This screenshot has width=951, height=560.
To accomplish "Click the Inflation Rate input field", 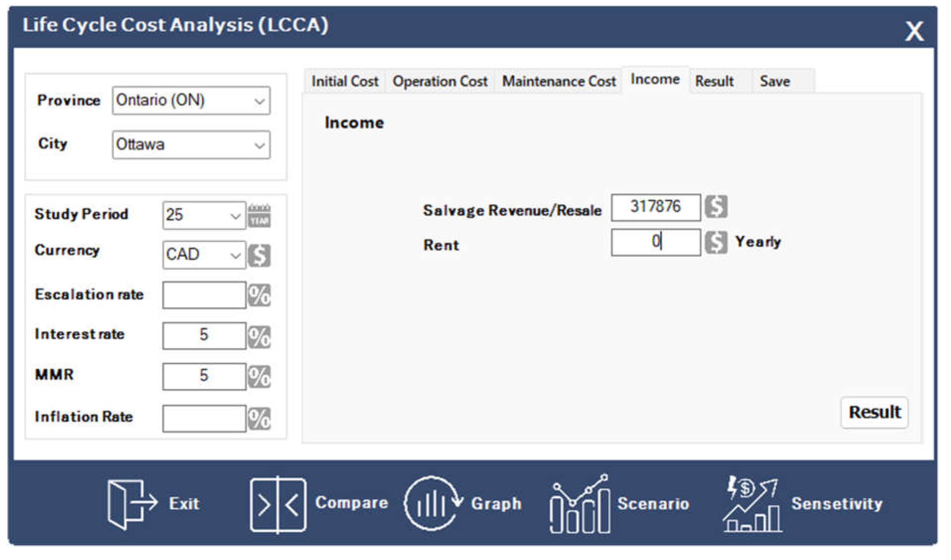I will tap(204, 419).
